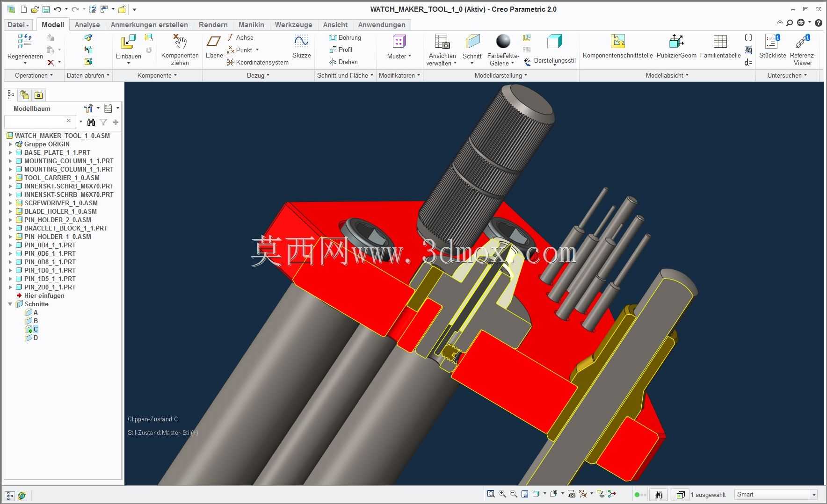
Task: Expand the Schnitt und Fläche dropdown
Action: pyautogui.click(x=345, y=75)
